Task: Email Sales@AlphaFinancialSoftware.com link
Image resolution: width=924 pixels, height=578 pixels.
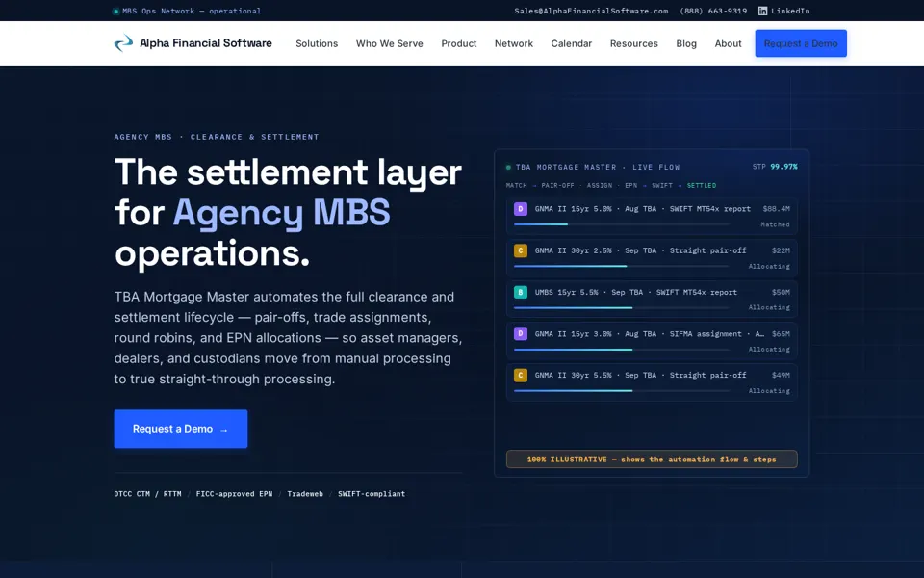Action: [x=591, y=11]
